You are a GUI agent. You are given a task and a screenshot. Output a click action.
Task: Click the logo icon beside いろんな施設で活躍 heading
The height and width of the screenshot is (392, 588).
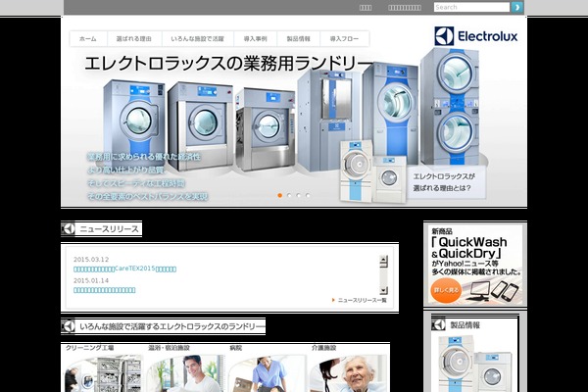(69, 325)
